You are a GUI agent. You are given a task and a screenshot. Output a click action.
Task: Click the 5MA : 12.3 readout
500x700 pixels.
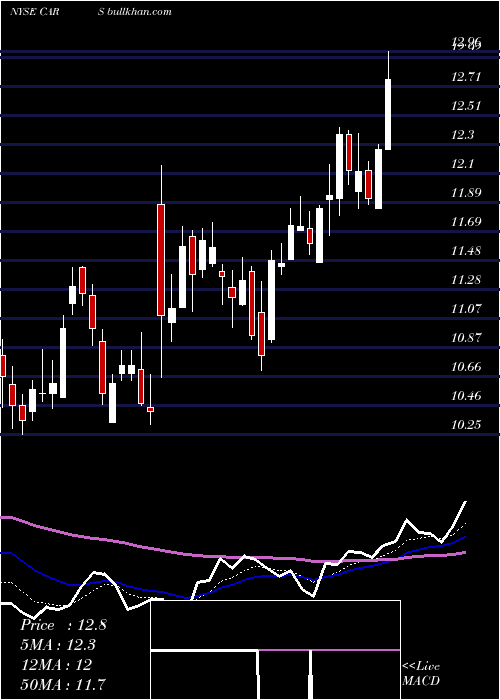click(x=58, y=645)
